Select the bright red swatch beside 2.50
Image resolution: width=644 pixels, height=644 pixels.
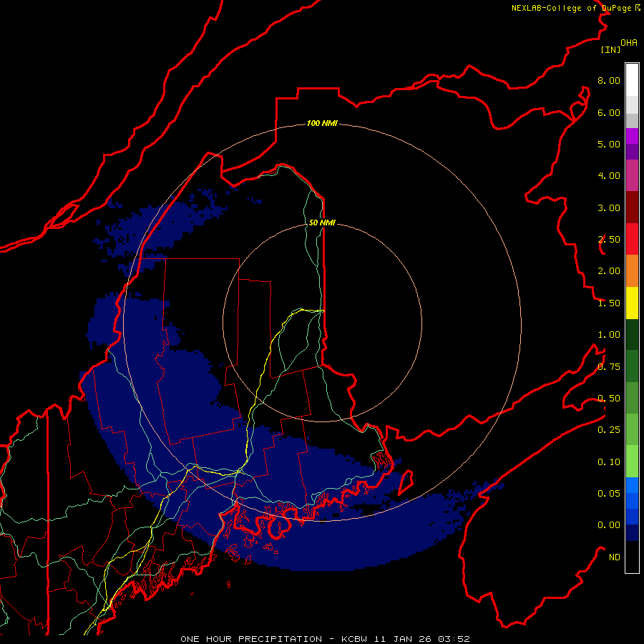(x=632, y=239)
